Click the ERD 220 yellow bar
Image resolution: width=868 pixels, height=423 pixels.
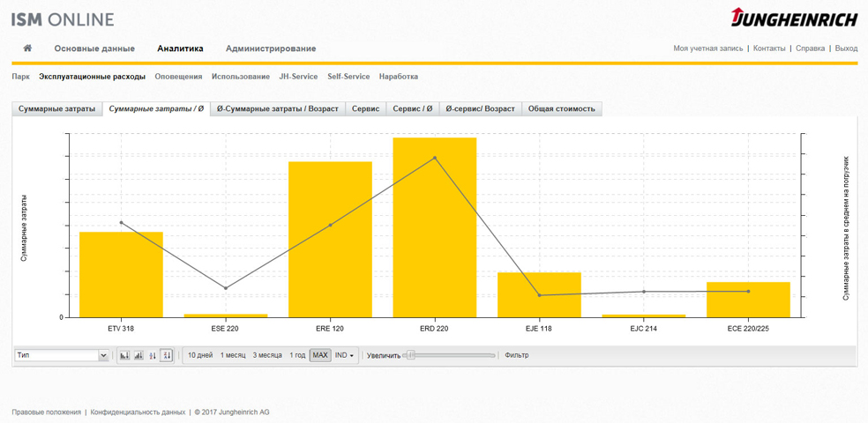pos(434,227)
